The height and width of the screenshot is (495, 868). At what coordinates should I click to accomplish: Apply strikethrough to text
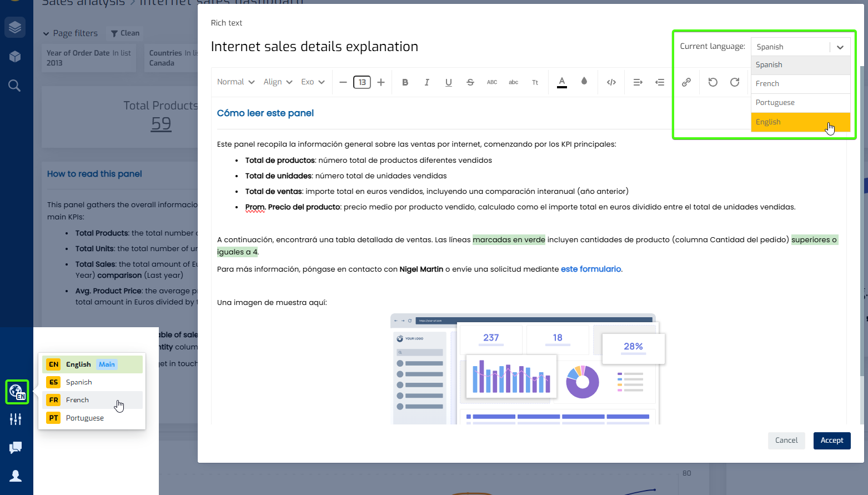(x=470, y=82)
